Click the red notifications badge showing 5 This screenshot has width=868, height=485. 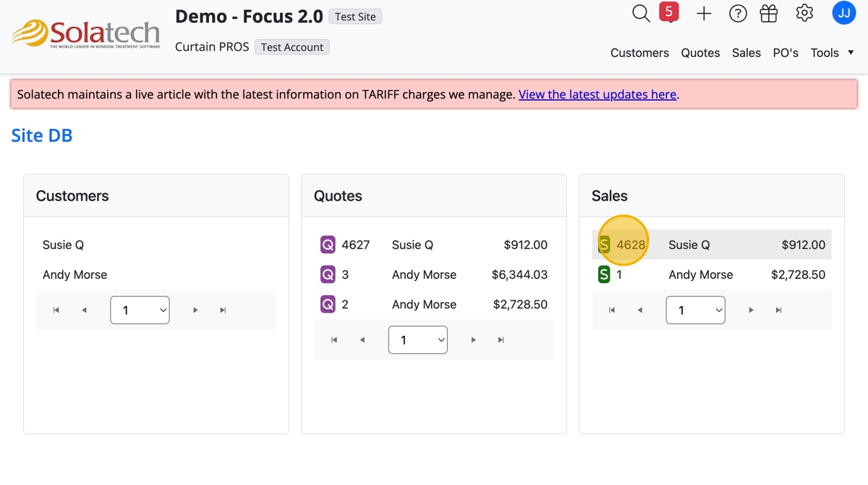(x=669, y=12)
